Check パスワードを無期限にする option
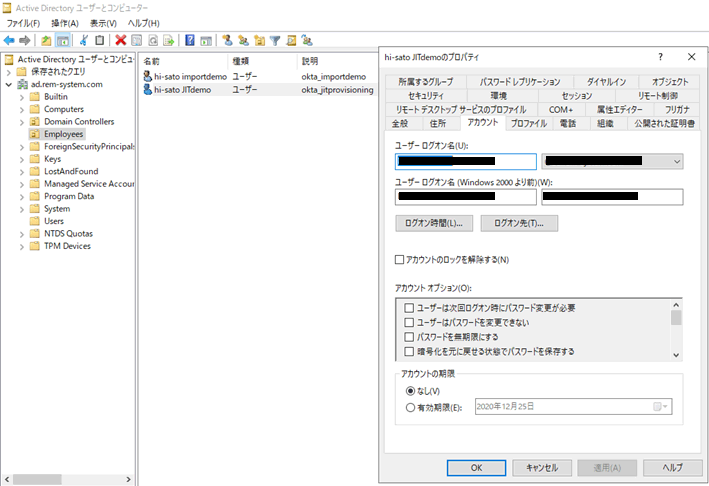 click(x=409, y=337)
